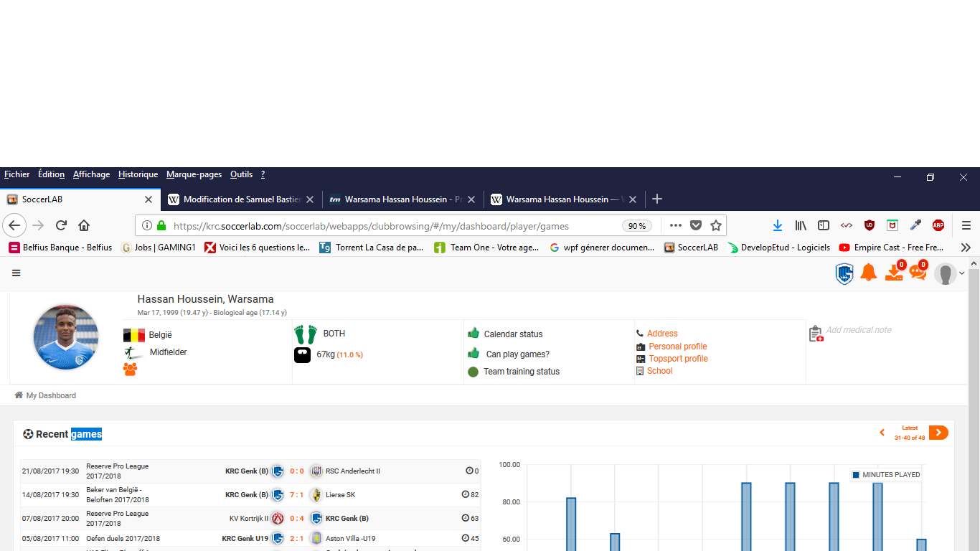The height and width of the screenshot is (551, 980).
Task: Open the Empire Cast YouTube bookmark
Action: pyautogui.click(x=890, y=248)
